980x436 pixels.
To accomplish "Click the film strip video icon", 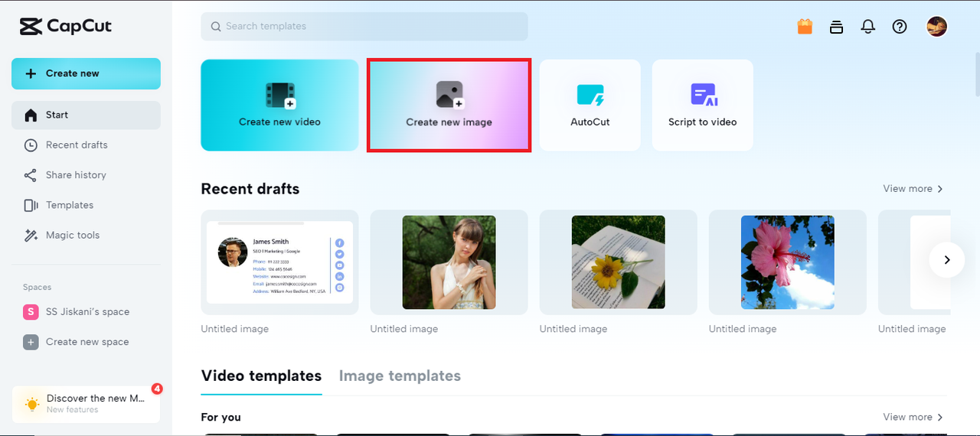I will point(280,96).
